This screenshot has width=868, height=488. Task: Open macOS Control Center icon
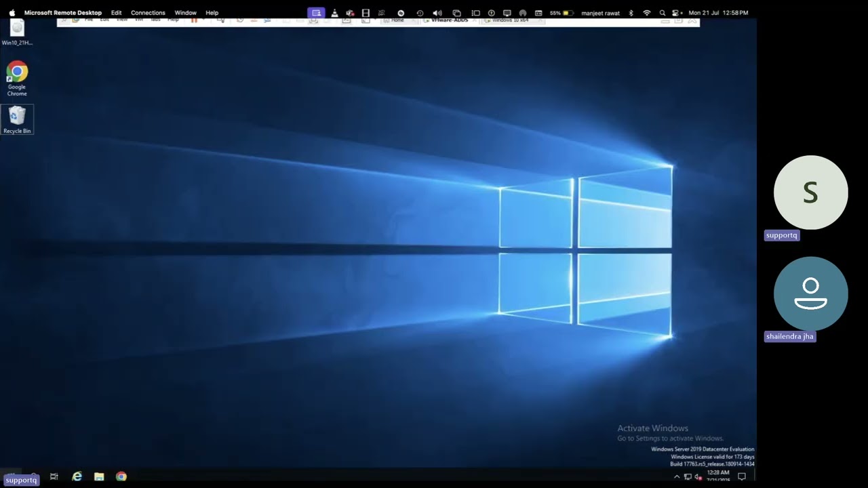point(677,12)
